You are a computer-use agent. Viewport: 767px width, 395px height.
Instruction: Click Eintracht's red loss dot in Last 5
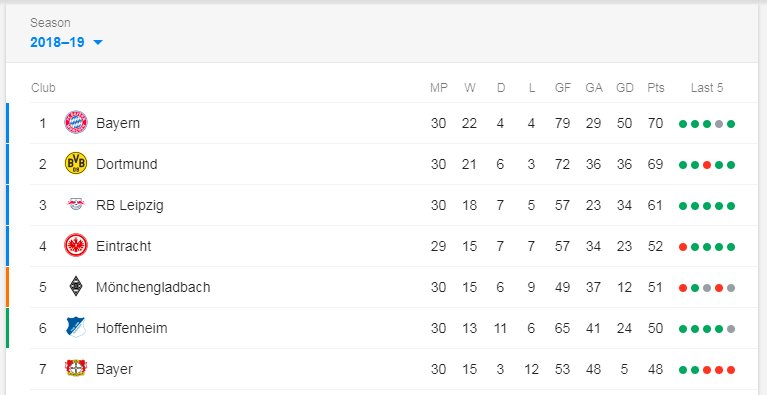pyautogui.click(x=683, y=247)
